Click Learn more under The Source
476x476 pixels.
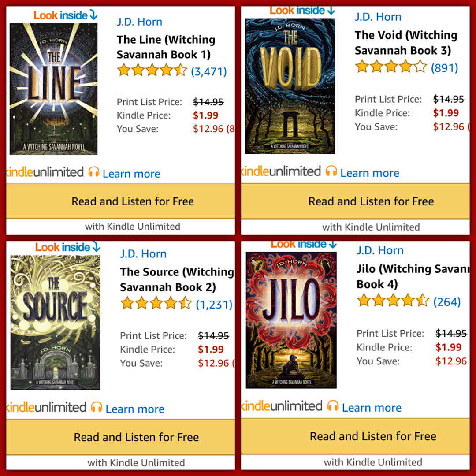(x=135, y=409)
